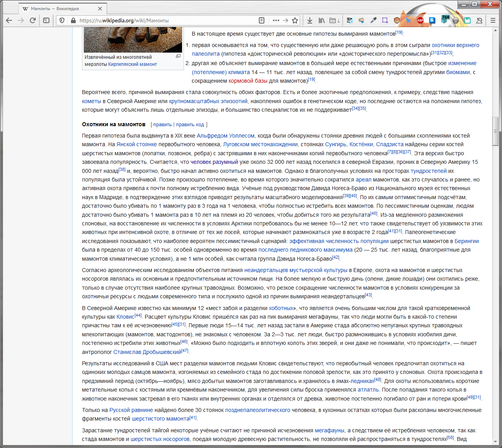Visit the Станислав Дробышевский link
Image resolution: width=502 pixels, height=448 pixels.
pos(147,352)
